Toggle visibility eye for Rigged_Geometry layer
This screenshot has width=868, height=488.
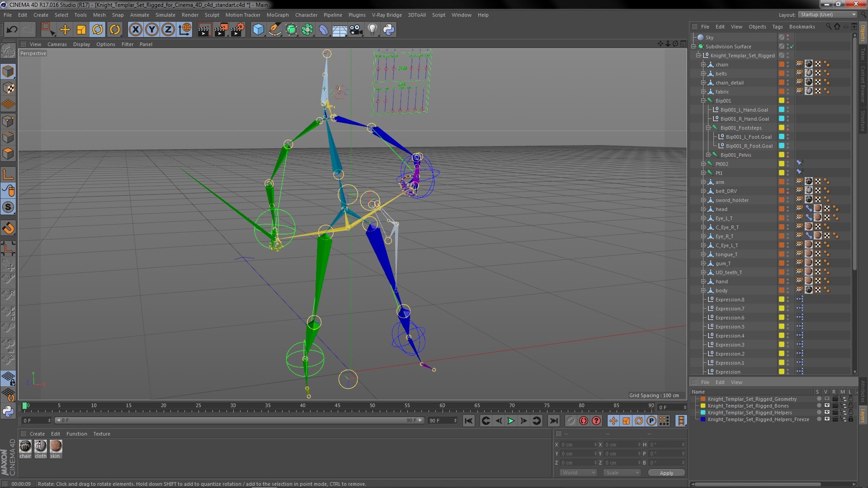click(x=827, y=399)
